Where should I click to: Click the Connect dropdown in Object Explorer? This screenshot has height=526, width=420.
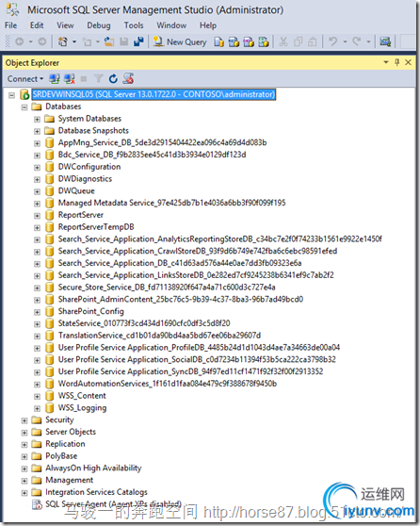point(25,79)
